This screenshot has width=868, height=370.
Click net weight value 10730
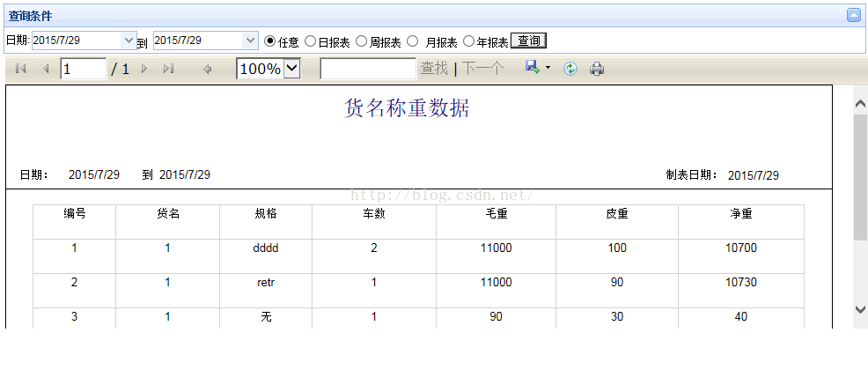point(740,283)
